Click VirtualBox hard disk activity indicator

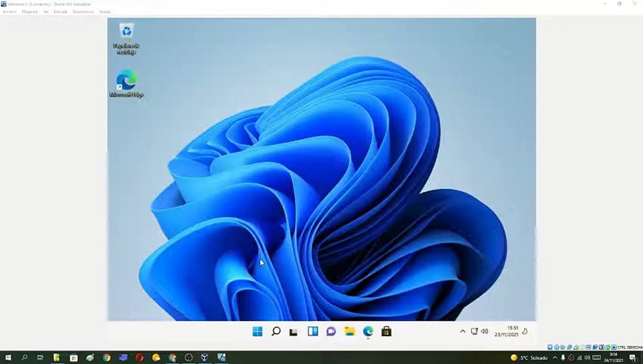(550, 347)
